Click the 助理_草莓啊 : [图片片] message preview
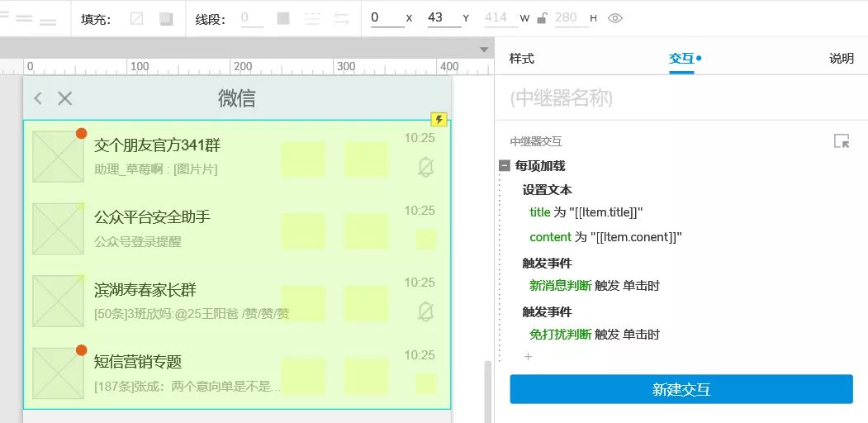The height and width of the screenshot is (423, 868). click(156, 169)
